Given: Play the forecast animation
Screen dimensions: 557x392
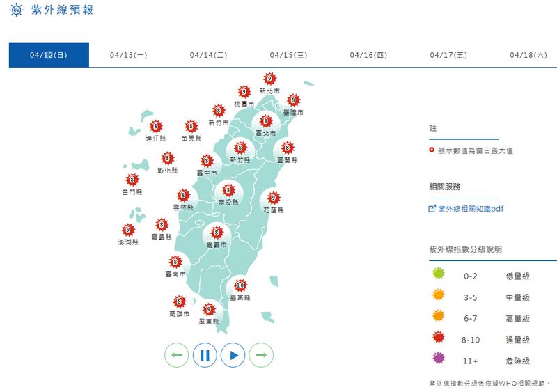Looking at the screenshot, I should (233, 355).
